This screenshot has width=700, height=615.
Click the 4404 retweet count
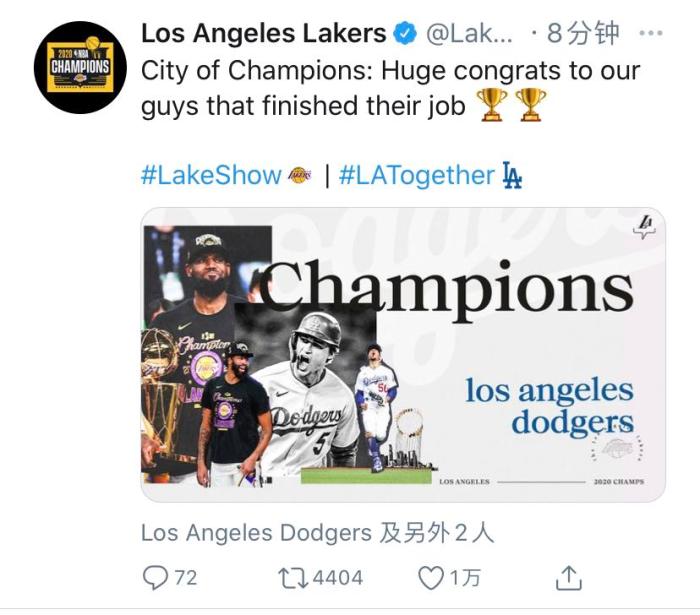[x=337, y=577]
